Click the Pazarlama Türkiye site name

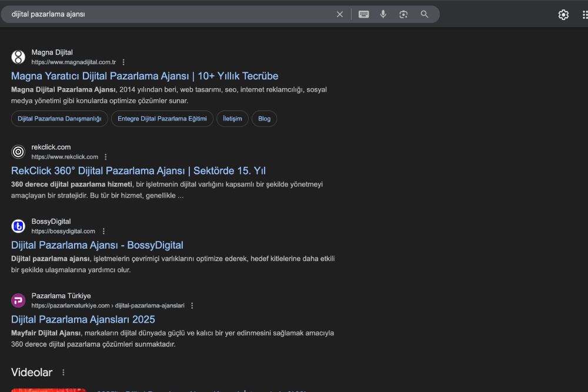coord(61,296)
